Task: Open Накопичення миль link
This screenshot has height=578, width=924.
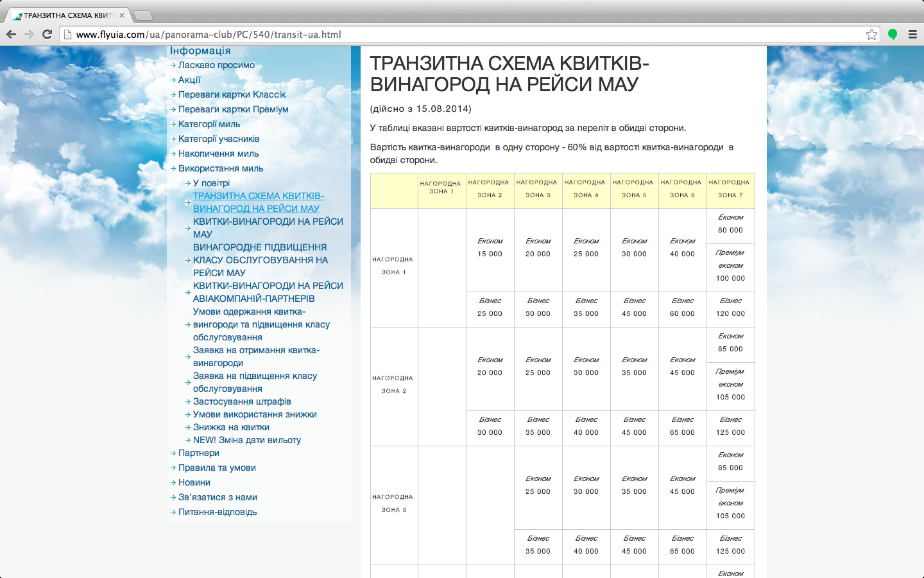Action: tap(219, 153)
